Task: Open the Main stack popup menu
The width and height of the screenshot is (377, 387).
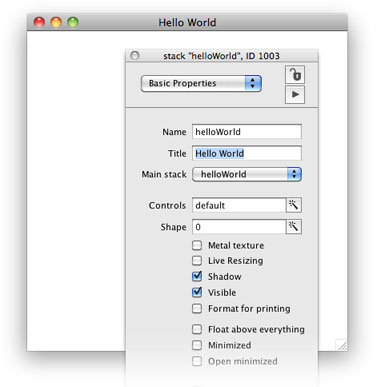Action: click(247, 174)
